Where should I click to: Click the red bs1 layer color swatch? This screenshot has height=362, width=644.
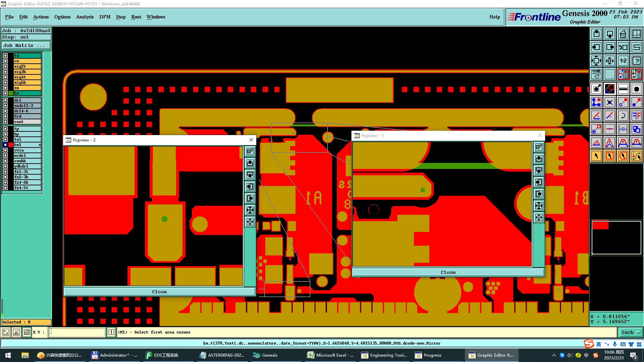click(x=11, y=145)
